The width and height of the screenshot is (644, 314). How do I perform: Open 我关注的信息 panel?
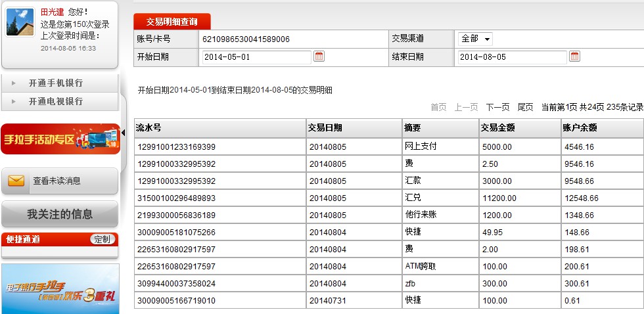click(60, 214)
